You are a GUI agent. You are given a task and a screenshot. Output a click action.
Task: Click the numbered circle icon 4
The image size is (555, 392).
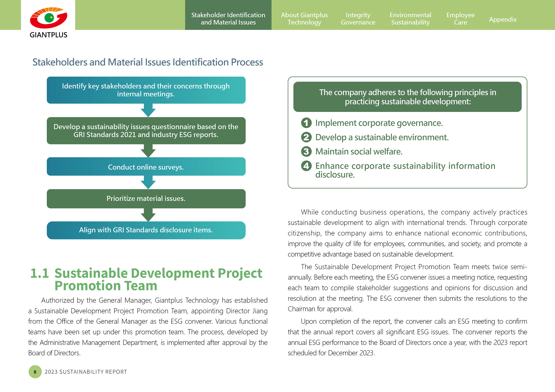point(306,166)
